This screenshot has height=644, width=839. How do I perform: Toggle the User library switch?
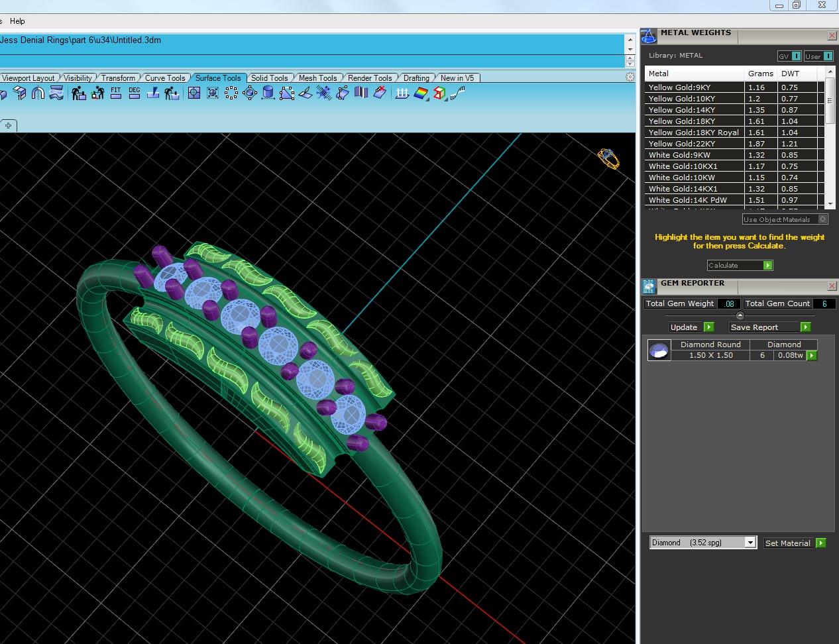pos(819,56)
